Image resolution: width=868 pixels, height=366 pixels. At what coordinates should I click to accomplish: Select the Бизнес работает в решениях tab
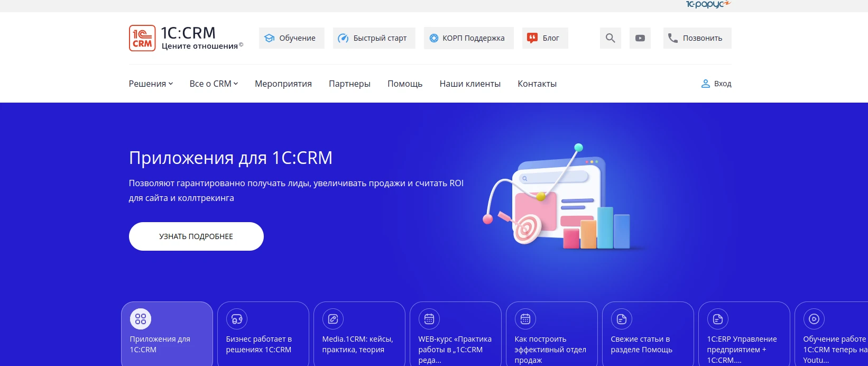point(263,334)
